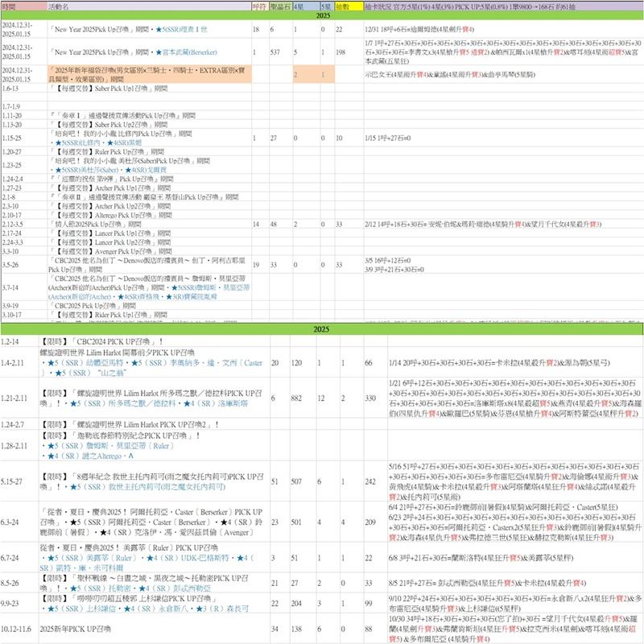This screenshot has height=644, width=644.
Task: Select the cell with value 198
Action: pyautogui.click(x=349, y=52)
